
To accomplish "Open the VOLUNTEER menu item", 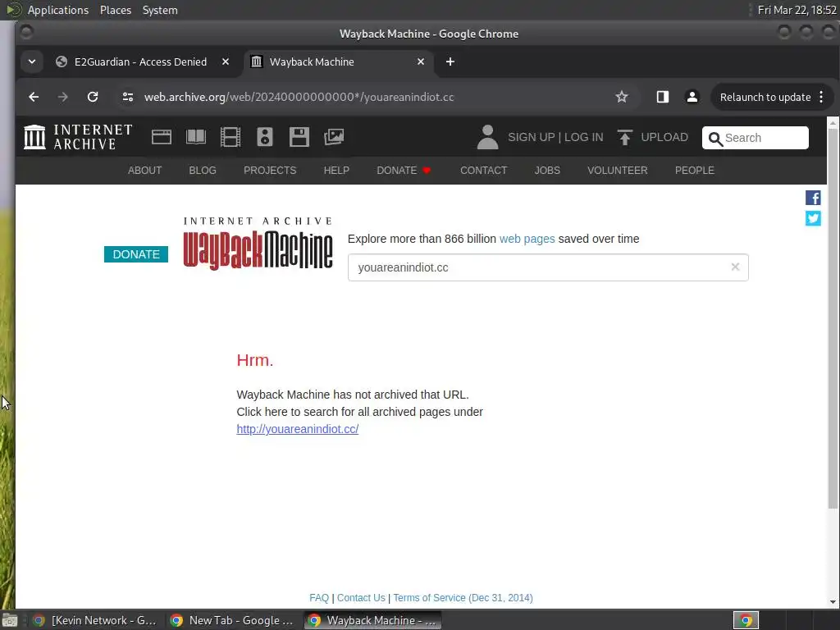I will (617, 171).
